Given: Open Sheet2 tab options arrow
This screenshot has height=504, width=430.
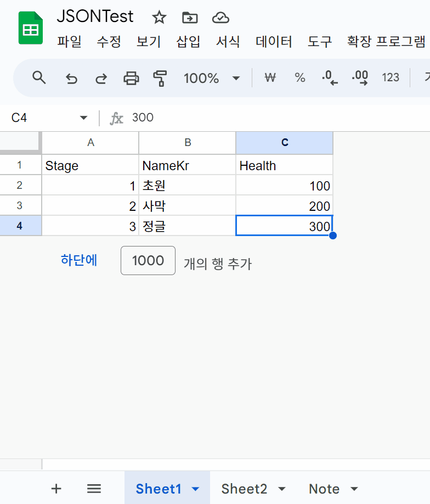Looking at the screenshot, I should tap(281, 489).
